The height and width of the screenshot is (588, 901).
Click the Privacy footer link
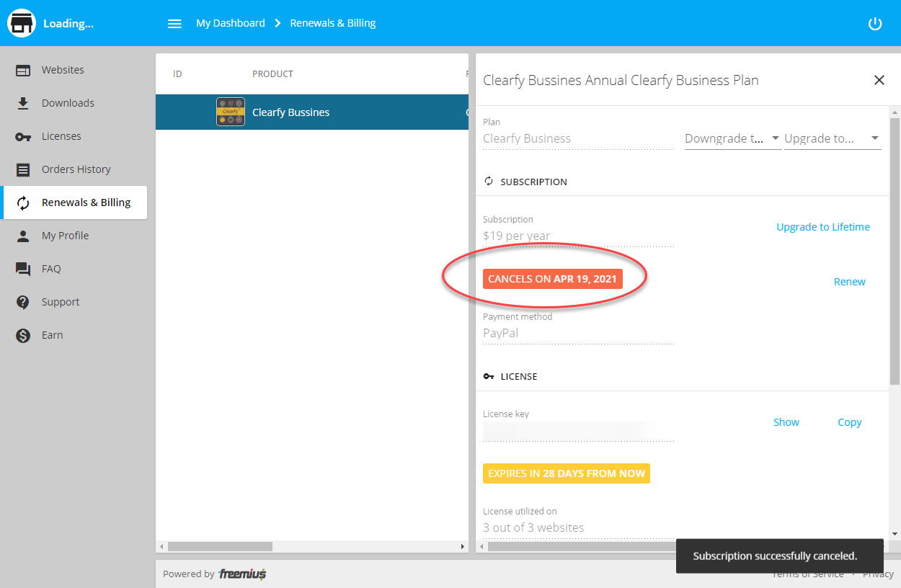click(x=878, y=574)
